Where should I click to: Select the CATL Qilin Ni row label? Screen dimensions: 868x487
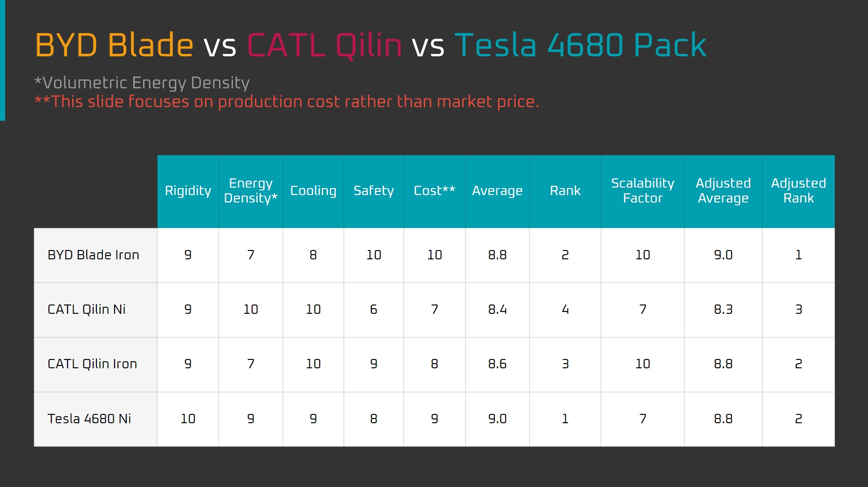tap(96, 310)
